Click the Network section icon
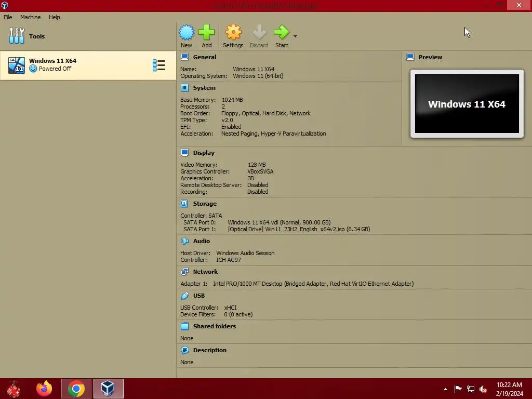Image resolution: width=532 pixels, height=399 pixels. click(184, 271)
